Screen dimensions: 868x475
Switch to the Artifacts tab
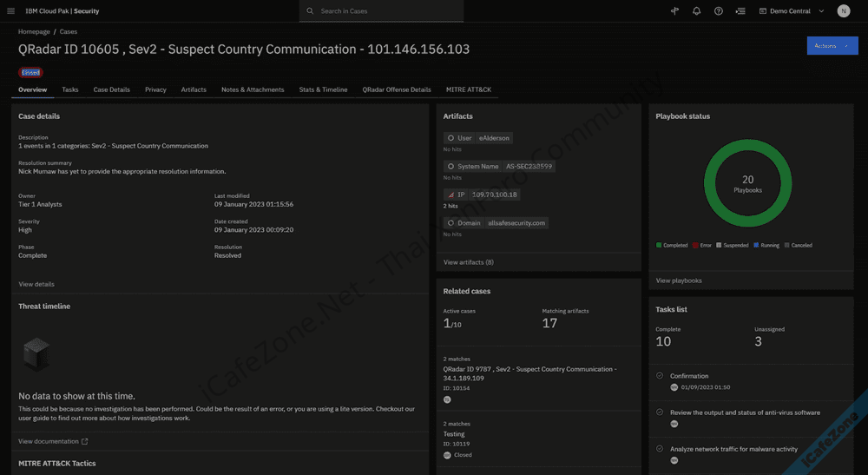click(x=194, y=89)
